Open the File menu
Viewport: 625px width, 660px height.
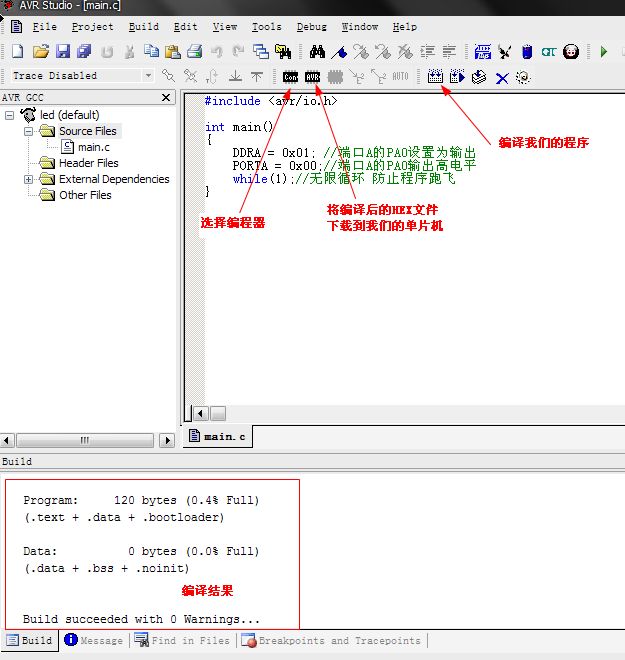45,27
